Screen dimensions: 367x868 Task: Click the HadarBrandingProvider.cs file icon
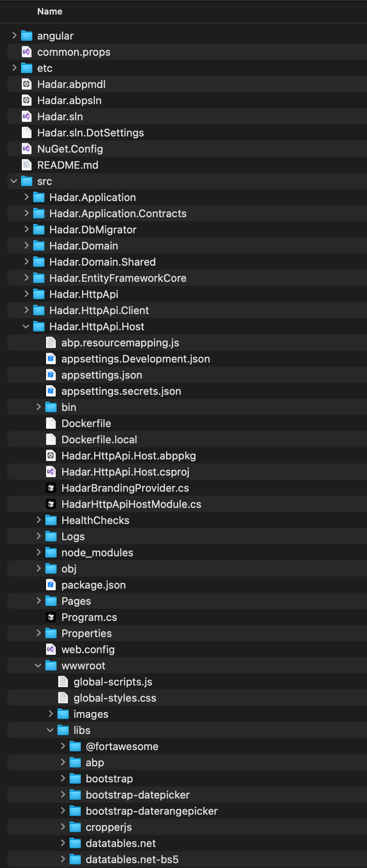51,488
